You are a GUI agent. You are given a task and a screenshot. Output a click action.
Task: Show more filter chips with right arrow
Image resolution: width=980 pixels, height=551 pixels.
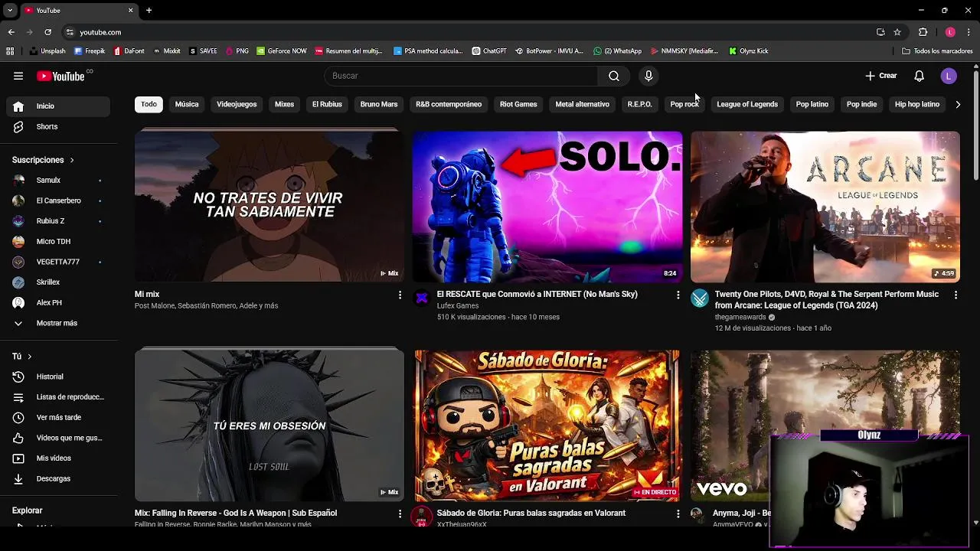point(958,104)
